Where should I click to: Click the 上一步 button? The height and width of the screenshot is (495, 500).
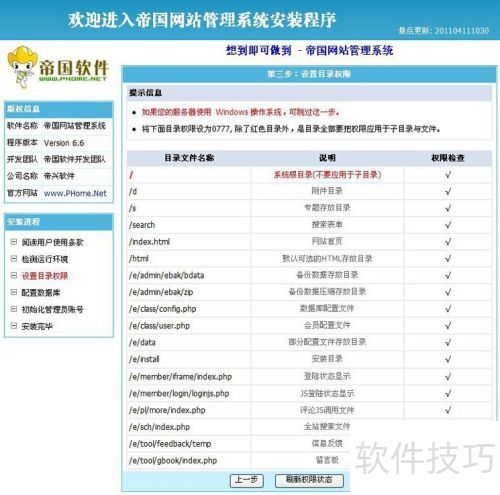click(x=247, y=480)
